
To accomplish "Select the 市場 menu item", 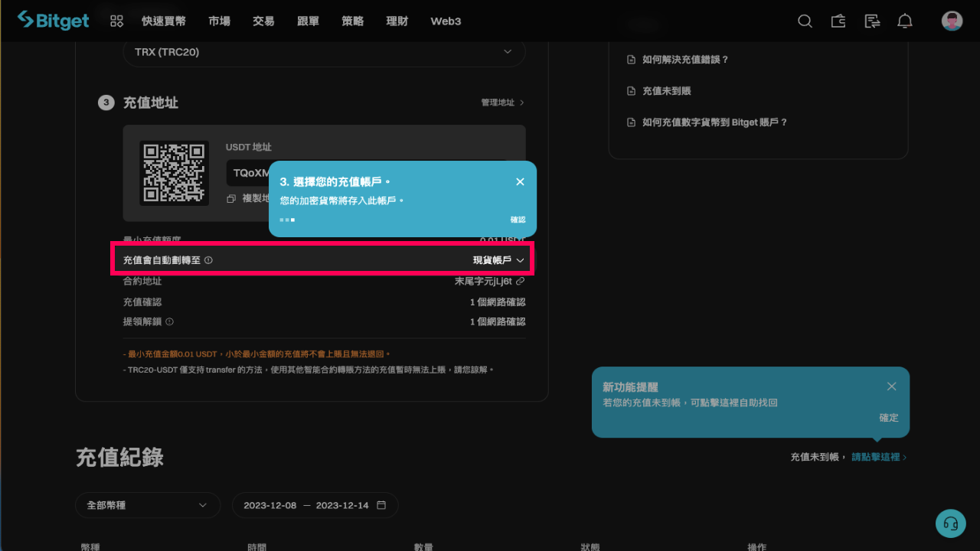I will click(x=219, y=21).
